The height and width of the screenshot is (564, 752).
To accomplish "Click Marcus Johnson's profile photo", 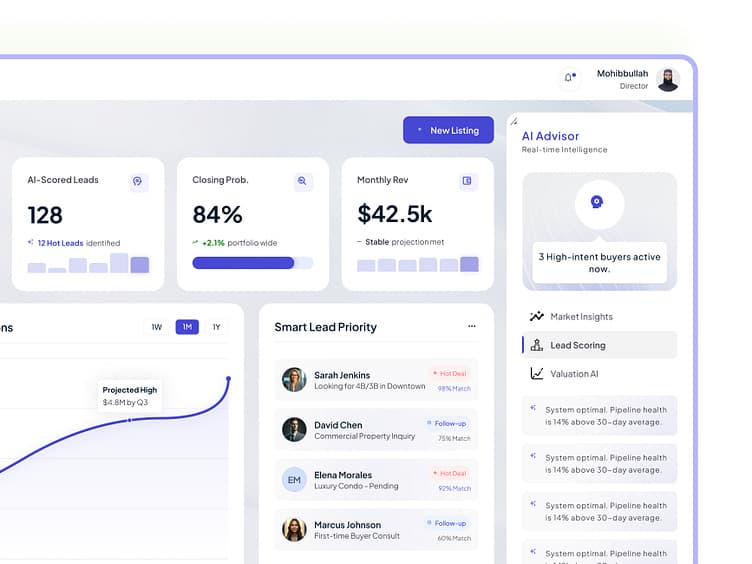I will (294, 529).
